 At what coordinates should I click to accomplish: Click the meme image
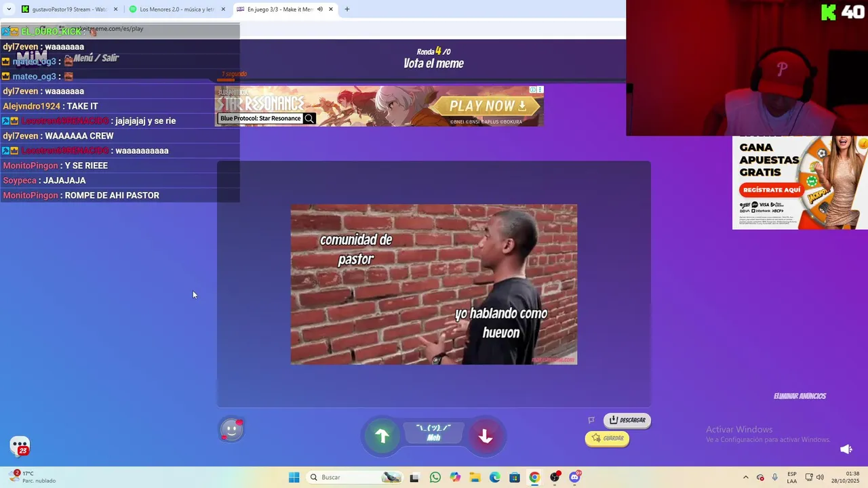coord(434,285)
